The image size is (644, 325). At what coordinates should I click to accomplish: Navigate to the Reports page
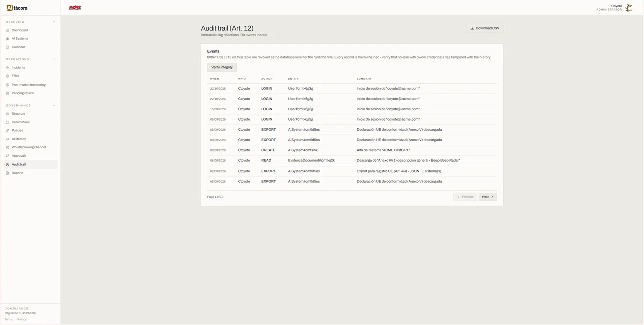click(30, 173)
